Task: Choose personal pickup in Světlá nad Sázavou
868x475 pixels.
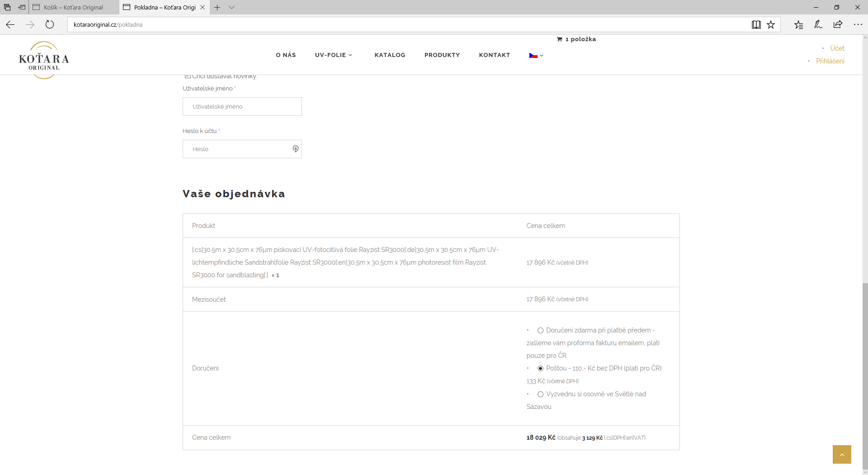Action: [540, 394]
